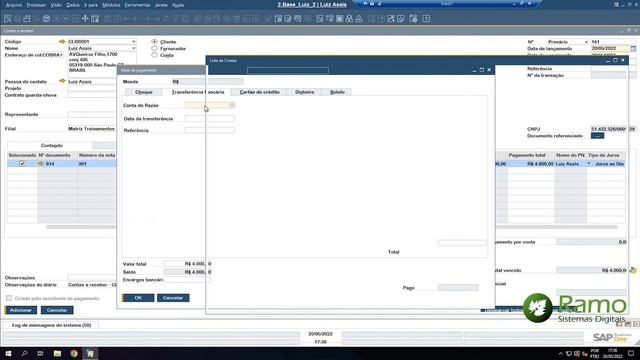640x360 pixels.
Task: Click the Observações field
Action: pyautogui.click(x=92, y=278)
